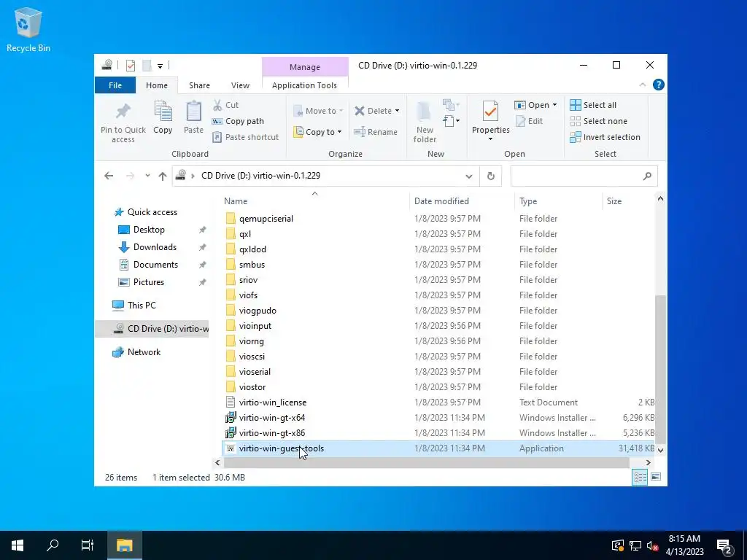This screenshot has height=560, width=747.
Task: Click Select none in ribbon
Action: coord(599,121)
